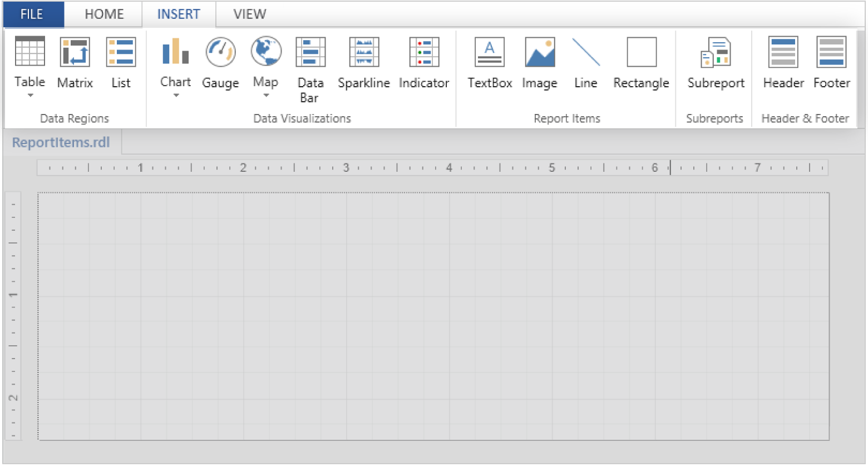868x467 pixels.
Task: Expand the Map dropdown options
Action: [x=265, y=96]
